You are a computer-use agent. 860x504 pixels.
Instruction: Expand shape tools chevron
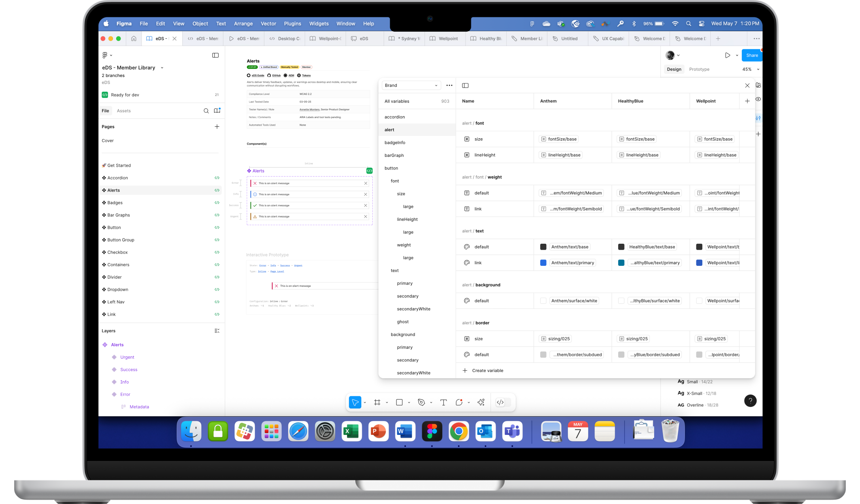click(409, 402)
